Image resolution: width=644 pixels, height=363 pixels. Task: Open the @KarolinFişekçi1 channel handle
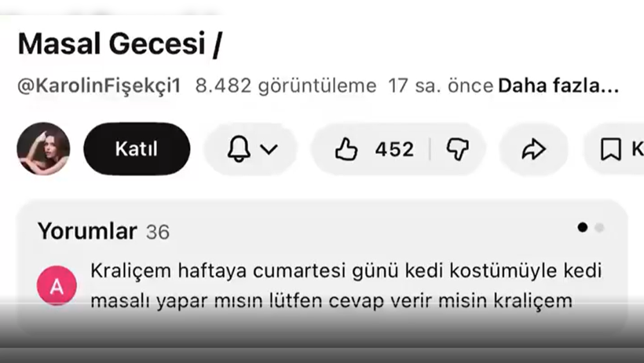(x=99, y=86)
